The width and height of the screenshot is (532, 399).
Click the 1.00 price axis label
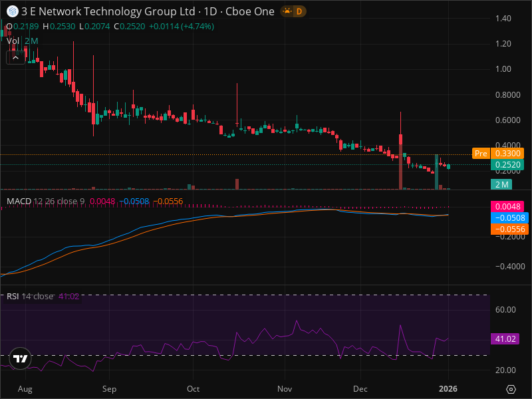(503, 69)
